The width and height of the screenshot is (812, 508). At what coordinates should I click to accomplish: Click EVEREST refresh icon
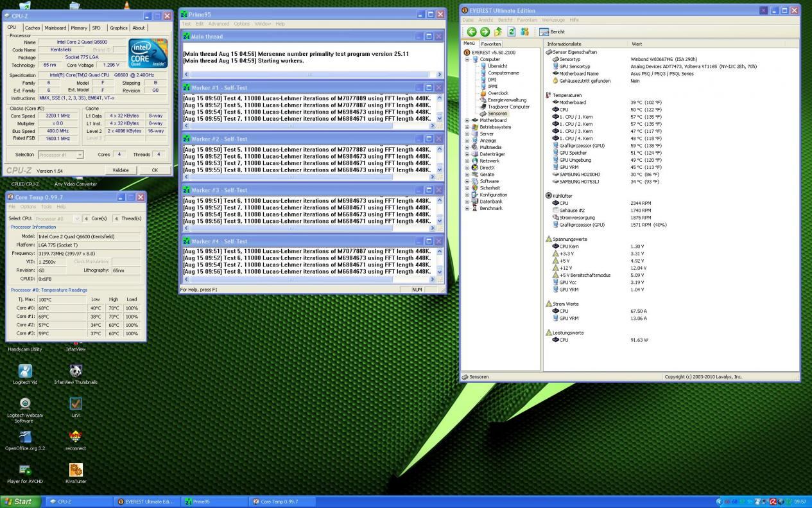[x=512, y=31]
